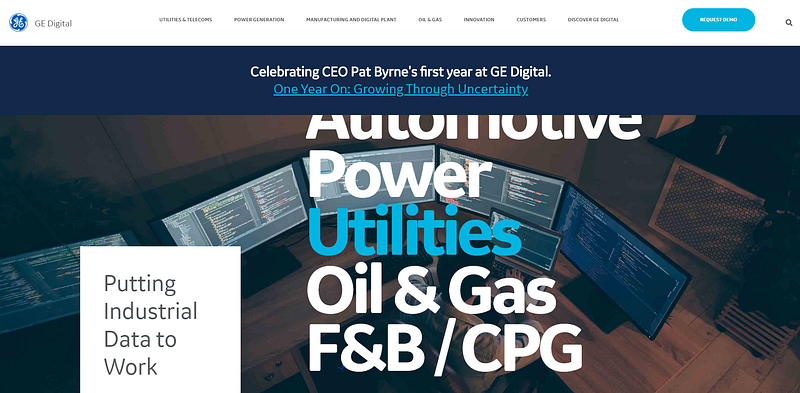Open the Discover GE Digital menu

click(x=593, y=20)
